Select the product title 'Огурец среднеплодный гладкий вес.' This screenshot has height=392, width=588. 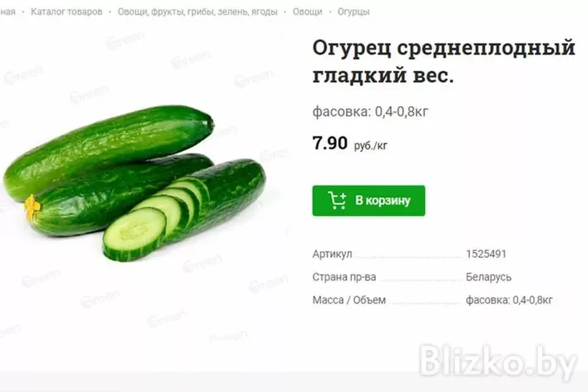click(x=443, y=61)
